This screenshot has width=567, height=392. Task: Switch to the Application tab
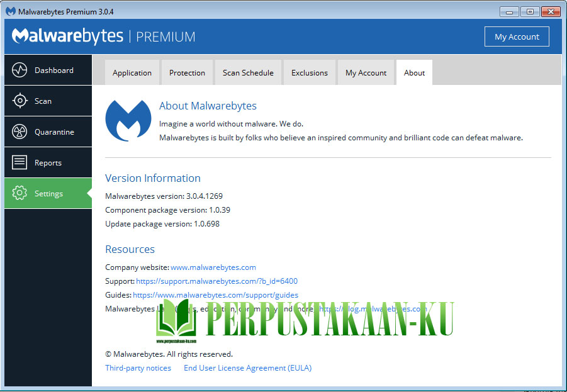pyautogui.click(x=132, y=73)
